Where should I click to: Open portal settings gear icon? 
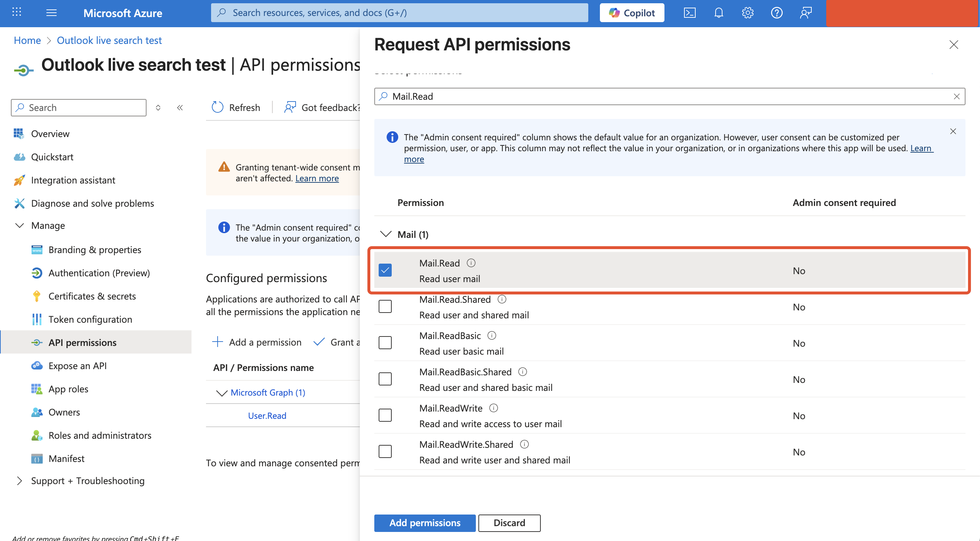click(x=747, y=13)
